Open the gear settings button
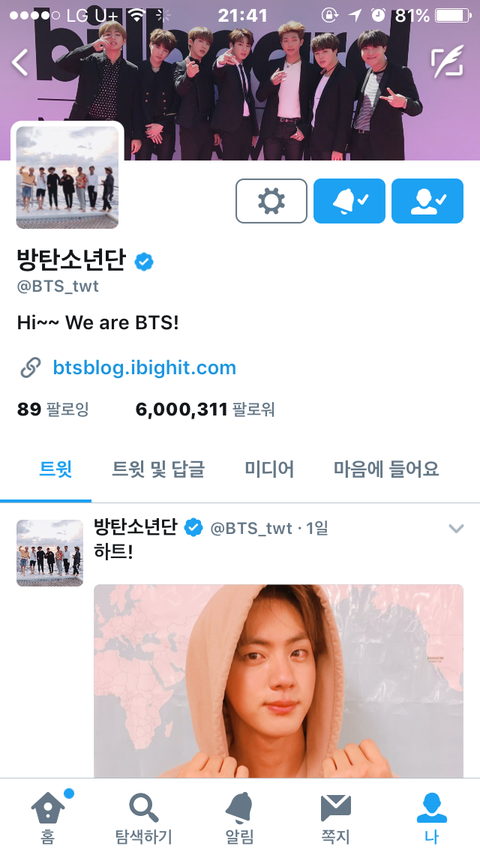The width and height of the screenshot is (480, 852). [271, 201]
